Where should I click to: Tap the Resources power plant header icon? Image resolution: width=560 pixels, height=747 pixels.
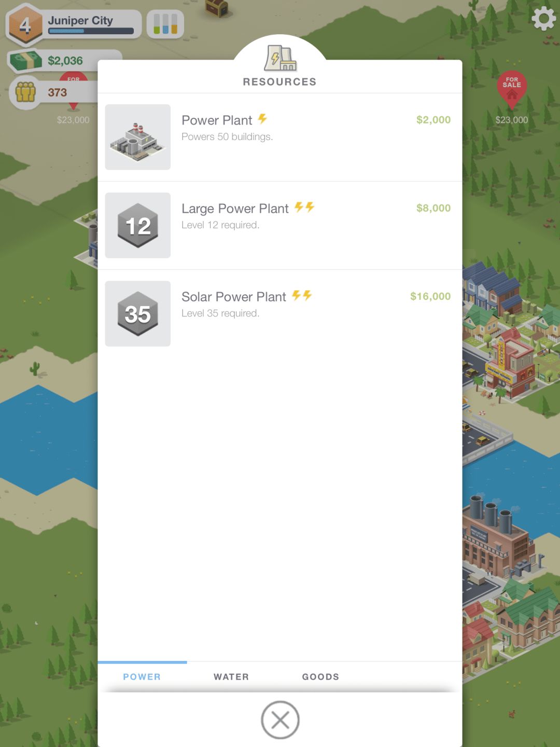point(280,58)
